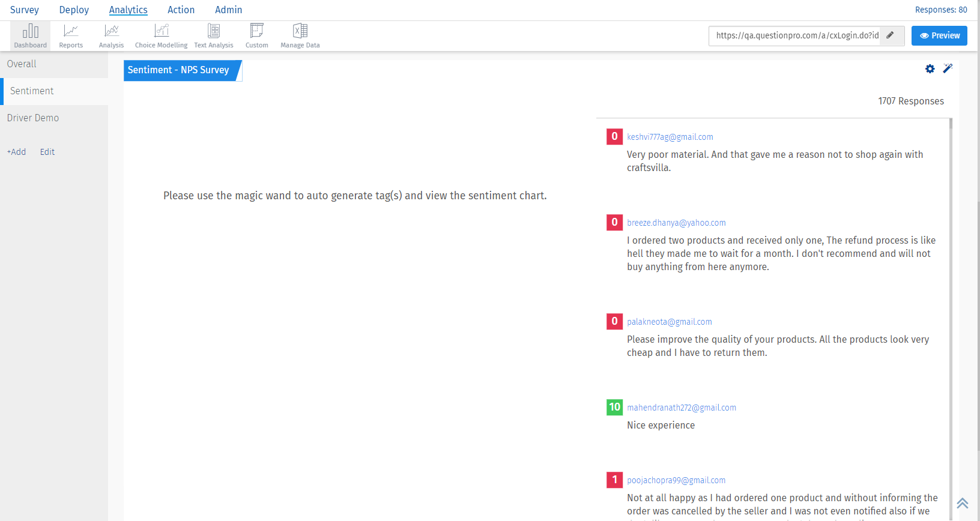Select the Analysis toolbar icon

click(x=111, y=35)
